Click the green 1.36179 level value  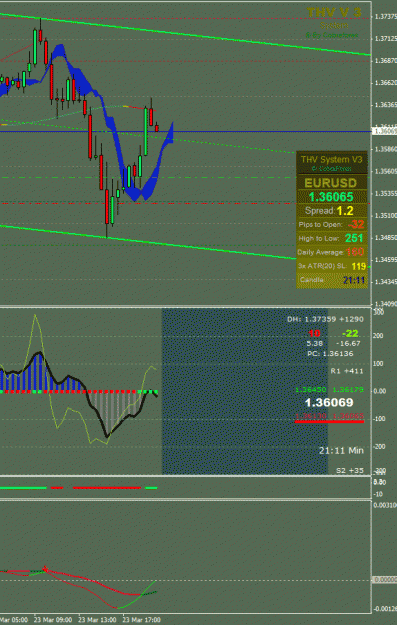[x=348, y=389]
